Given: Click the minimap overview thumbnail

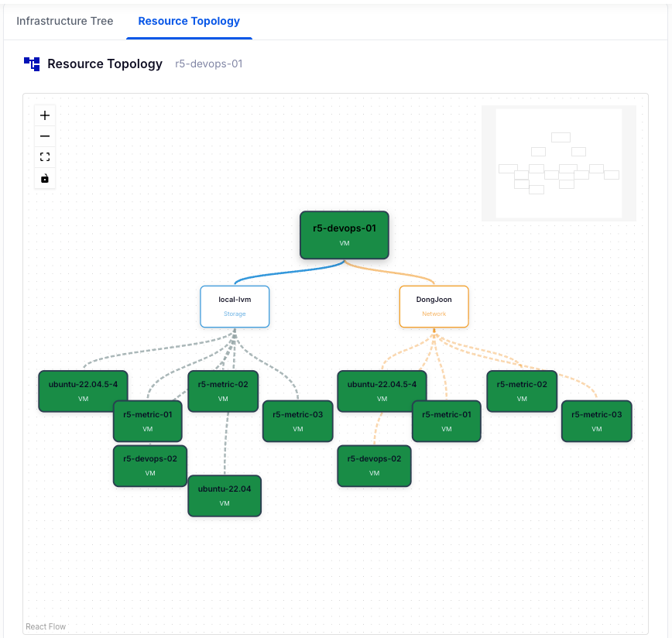Looking at the screenshot, I should 558,163.
